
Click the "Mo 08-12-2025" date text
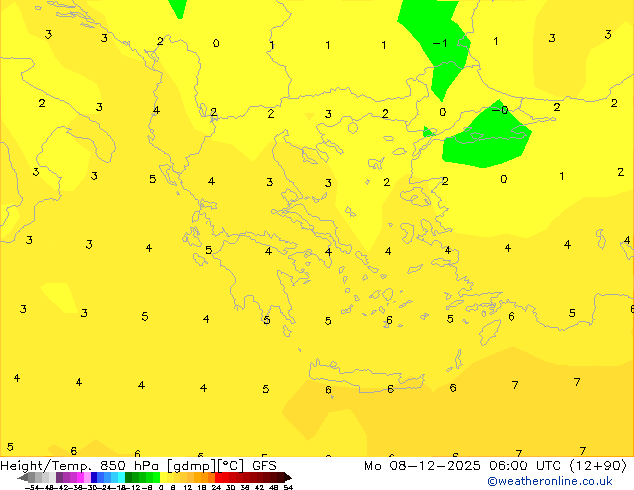[x=422, y=466]
